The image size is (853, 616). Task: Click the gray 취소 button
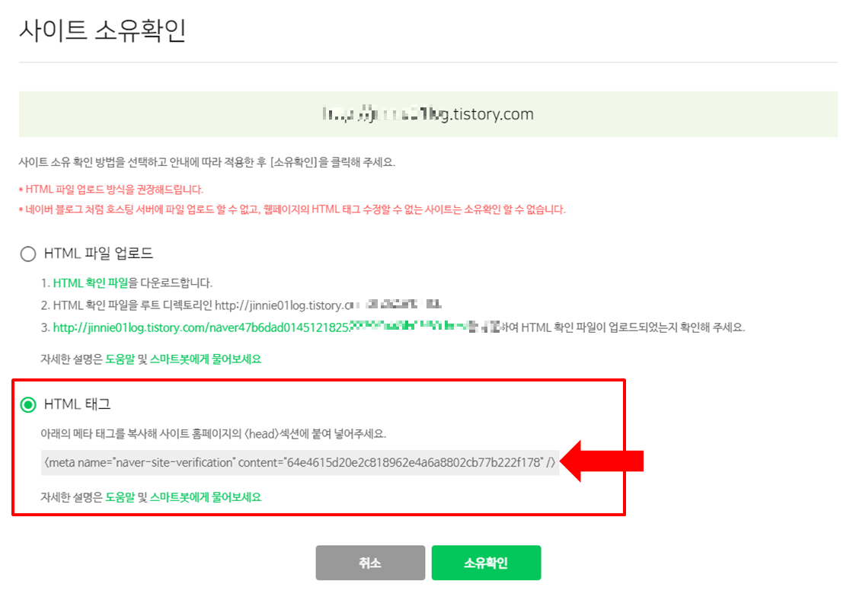click(370, 563)
